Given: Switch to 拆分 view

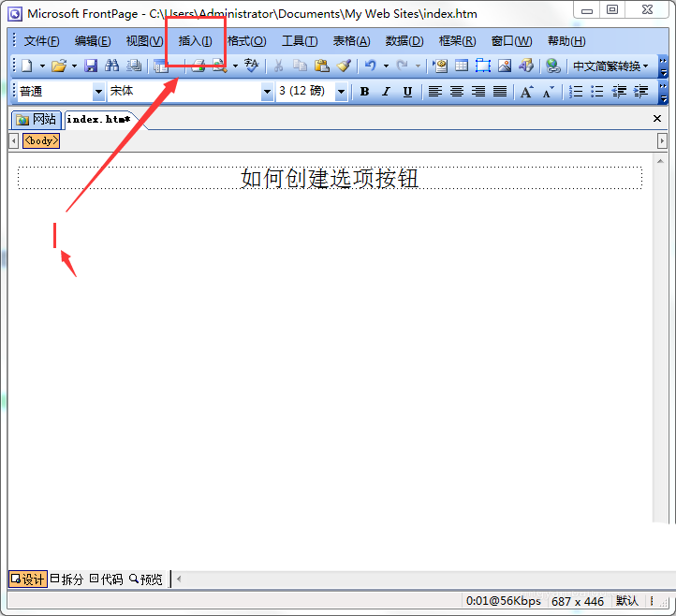Looking at the screenshot, I should coord(66,579).
